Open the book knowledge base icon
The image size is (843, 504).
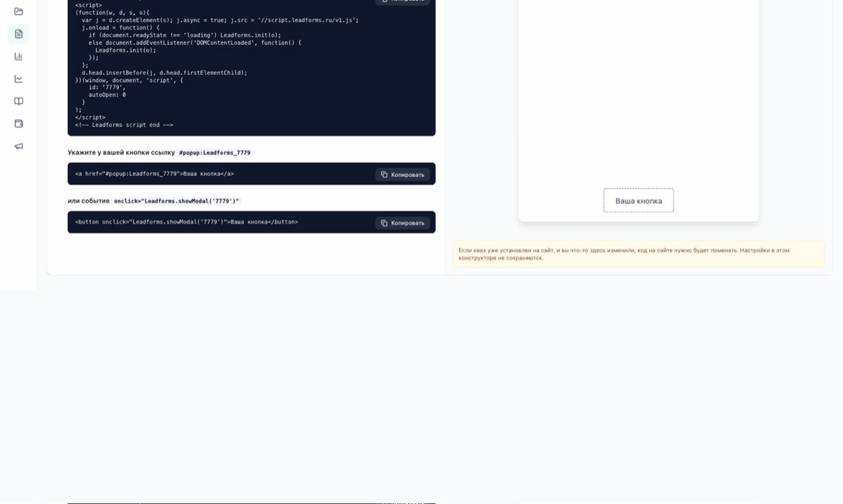[19, 102]
